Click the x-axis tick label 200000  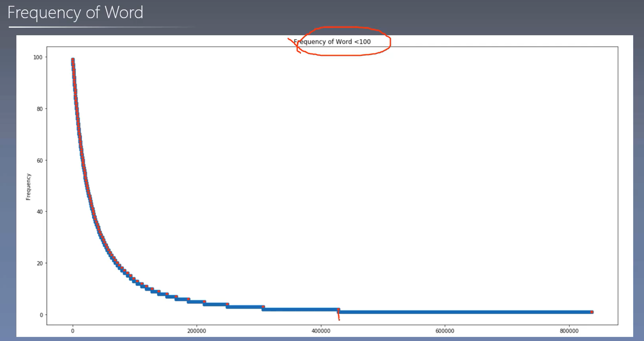tap(197, 331)
